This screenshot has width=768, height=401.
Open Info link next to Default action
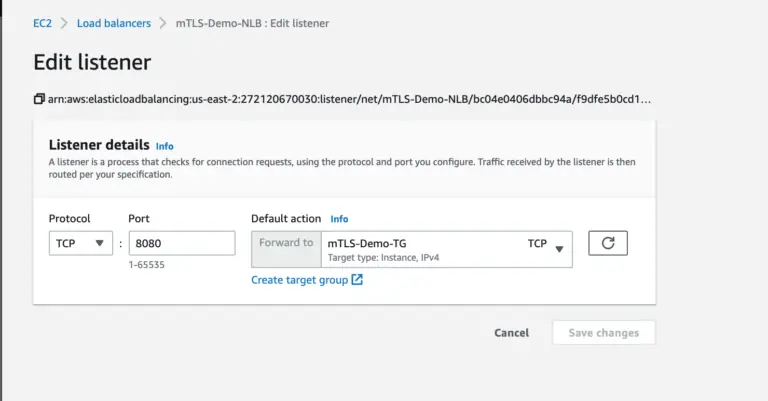339,219
